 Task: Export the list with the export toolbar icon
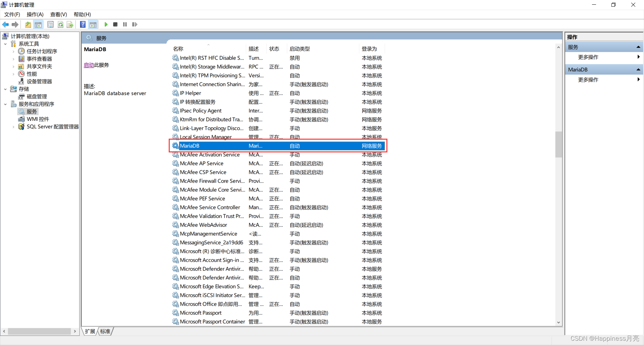pos(70,24)
